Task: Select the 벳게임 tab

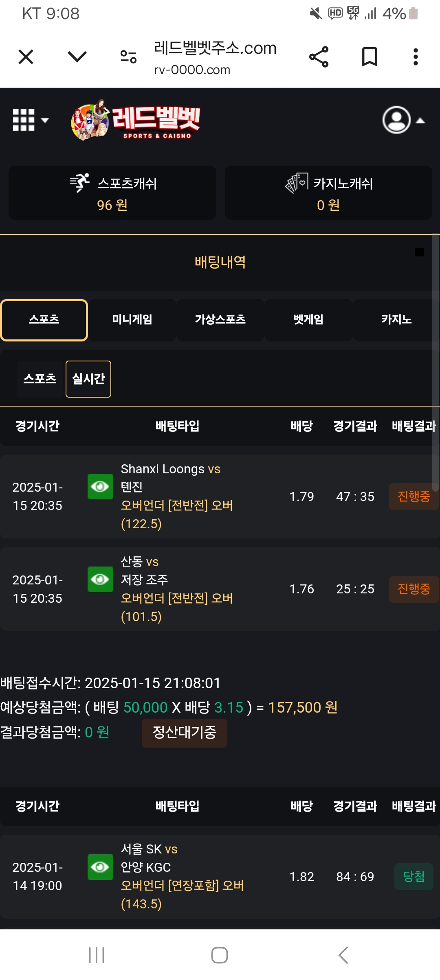Action: tap(308, 320)
